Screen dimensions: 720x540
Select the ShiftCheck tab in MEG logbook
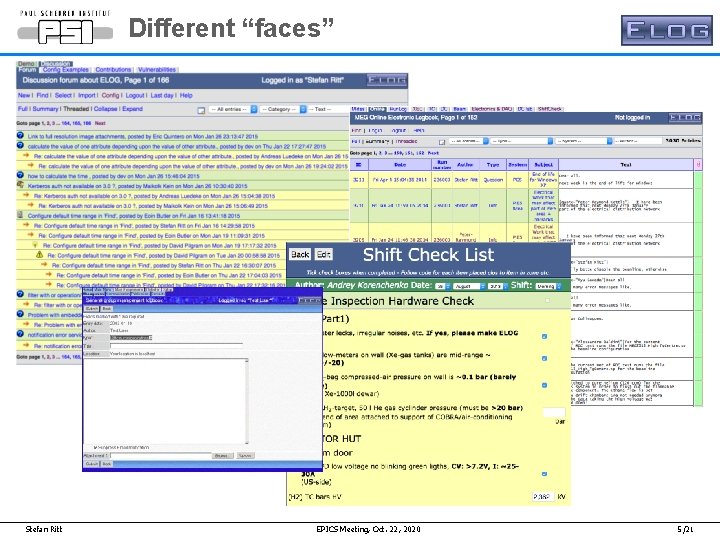click(550, 109)
